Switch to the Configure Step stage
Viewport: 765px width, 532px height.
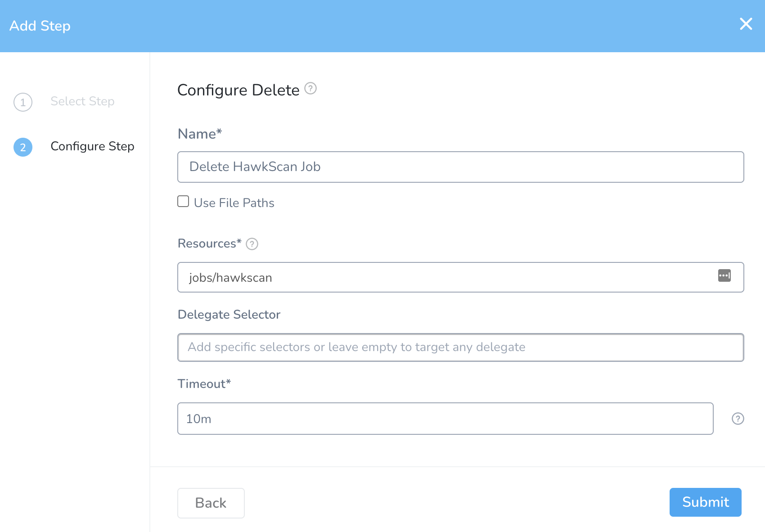pyautogui.click(x=92, y=146)
